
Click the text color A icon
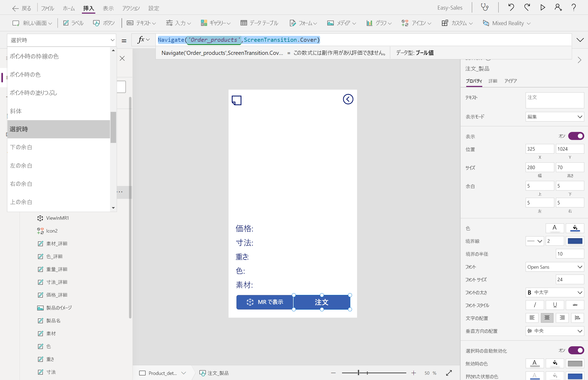555,228
